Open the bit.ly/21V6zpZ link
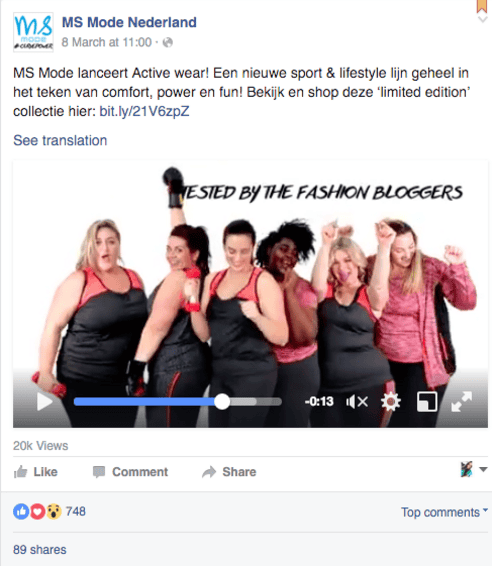Screen dimensions: 492x566 (x=144, y=112)
